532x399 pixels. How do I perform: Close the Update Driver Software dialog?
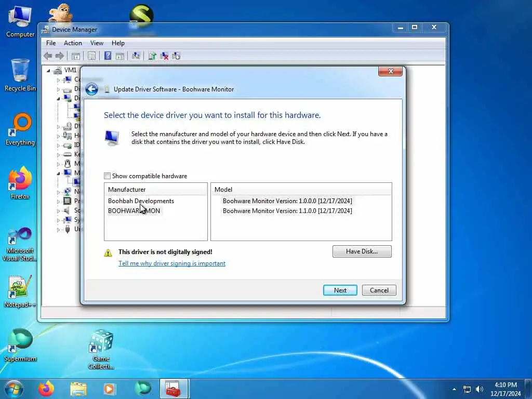point(390,71)
